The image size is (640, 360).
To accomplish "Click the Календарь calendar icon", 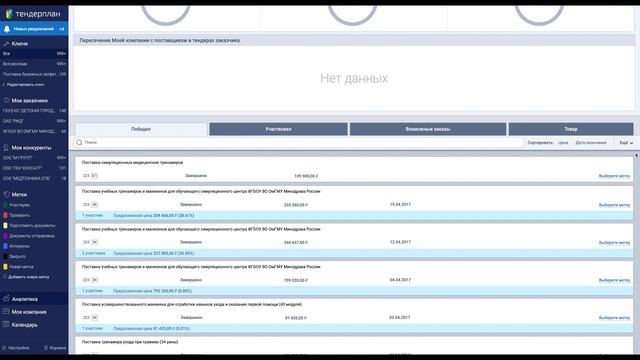I will pos(6,324).
